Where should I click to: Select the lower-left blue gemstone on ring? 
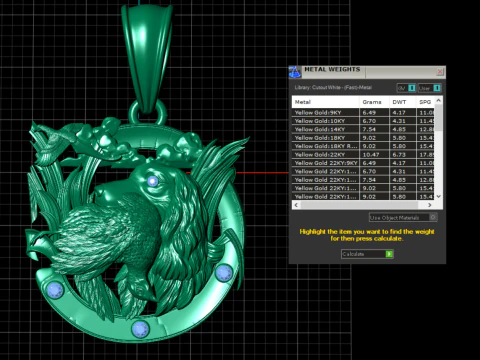[x=54, y=289]
